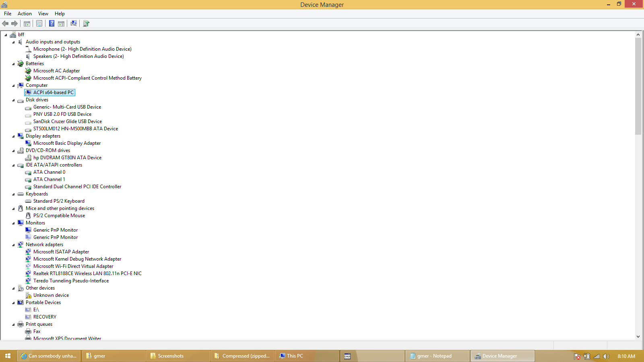Viewport: 644px width, 362px height.
Task: Collapse the Other devices category
Action: click(13, 288)
